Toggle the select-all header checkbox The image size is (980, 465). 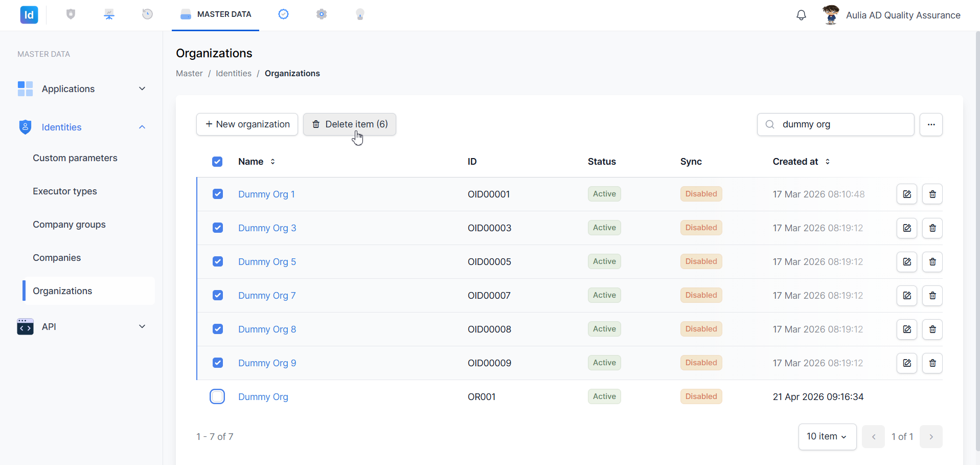[217, 162]
